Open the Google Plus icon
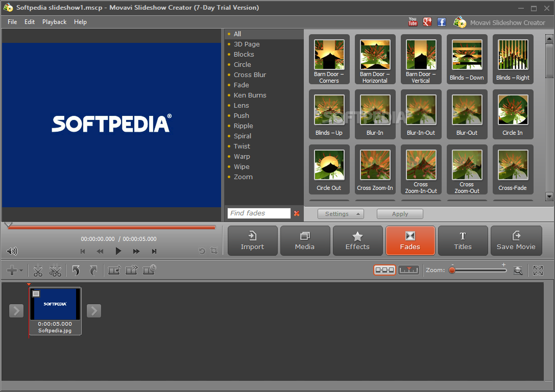555x392 pixels. [x=427, y=22]
